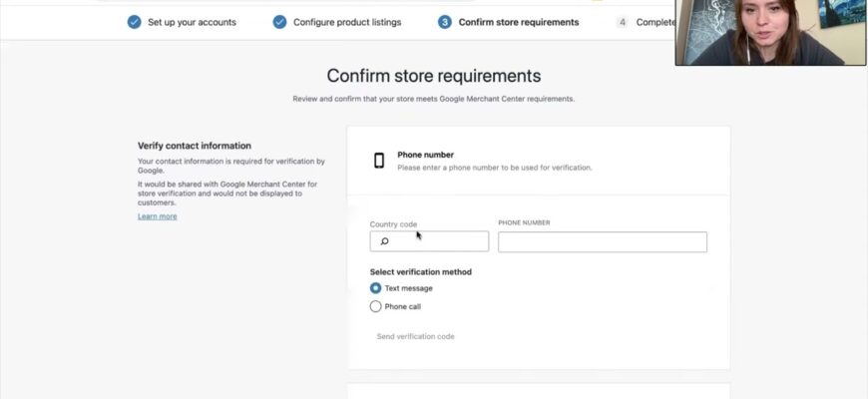
Task: Go to the Configure product listings step
Action: 347,22
